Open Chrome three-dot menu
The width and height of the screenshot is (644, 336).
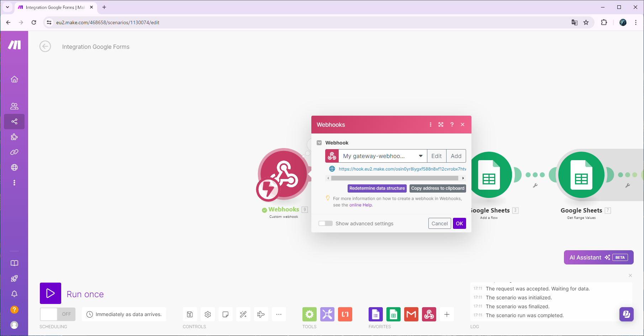(x=636, y=22)
